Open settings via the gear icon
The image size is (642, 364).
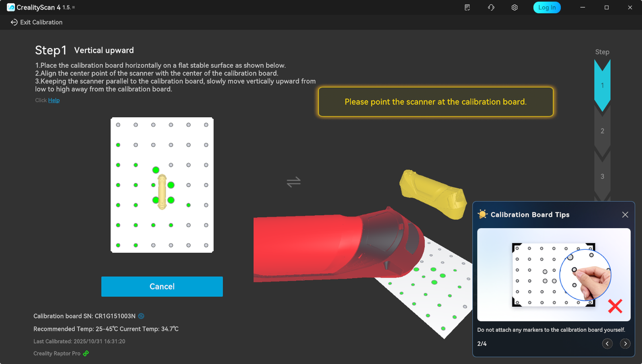tap(514, 8)
